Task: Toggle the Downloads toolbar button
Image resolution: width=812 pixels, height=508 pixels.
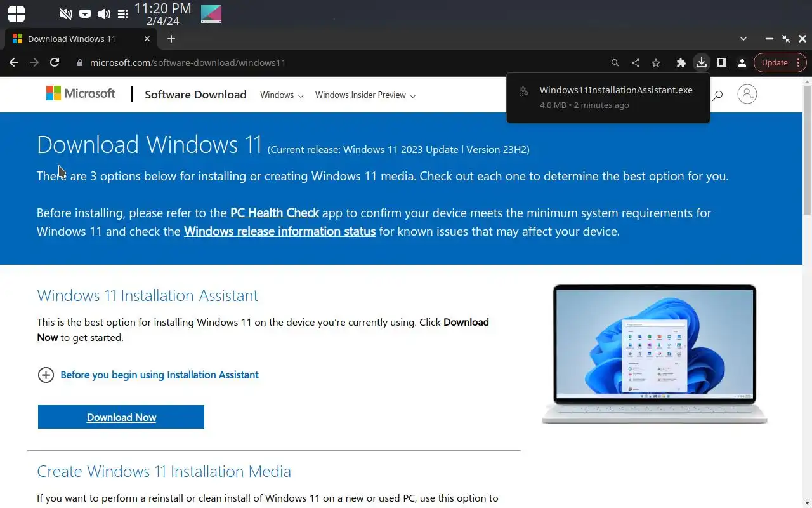Action: 701,62
